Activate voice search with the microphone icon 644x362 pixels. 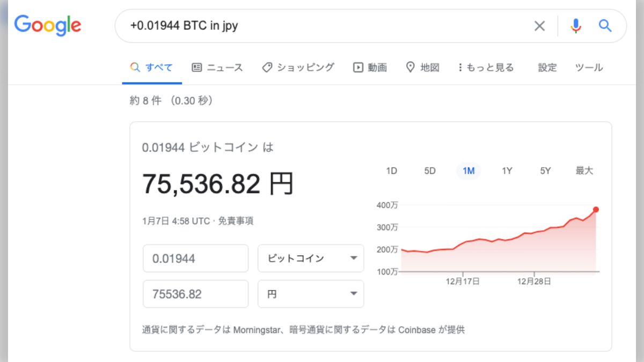(575, 25)
